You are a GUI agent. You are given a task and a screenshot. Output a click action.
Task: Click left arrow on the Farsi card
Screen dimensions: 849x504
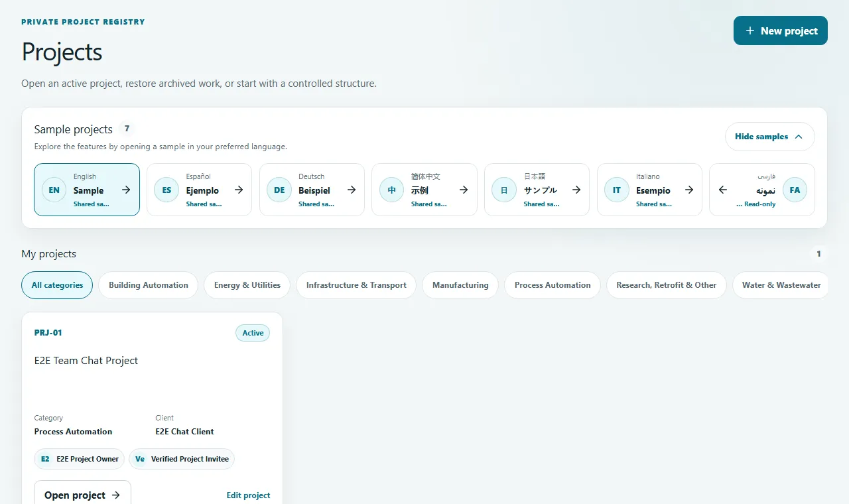(723, 190)
